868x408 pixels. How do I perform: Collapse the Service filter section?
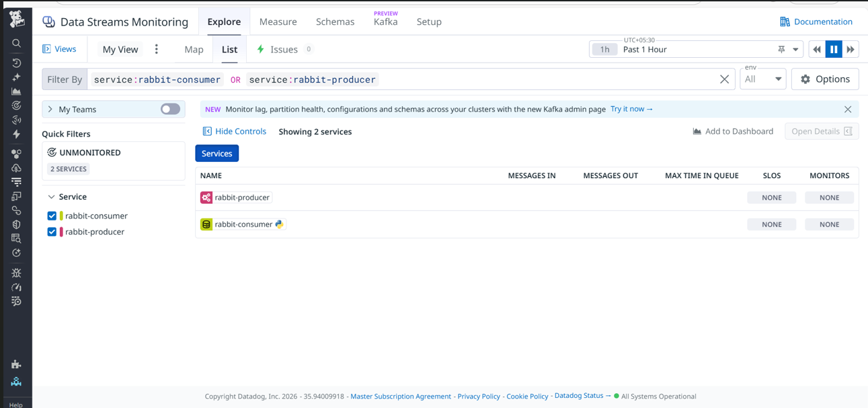[x=51, y=197]
